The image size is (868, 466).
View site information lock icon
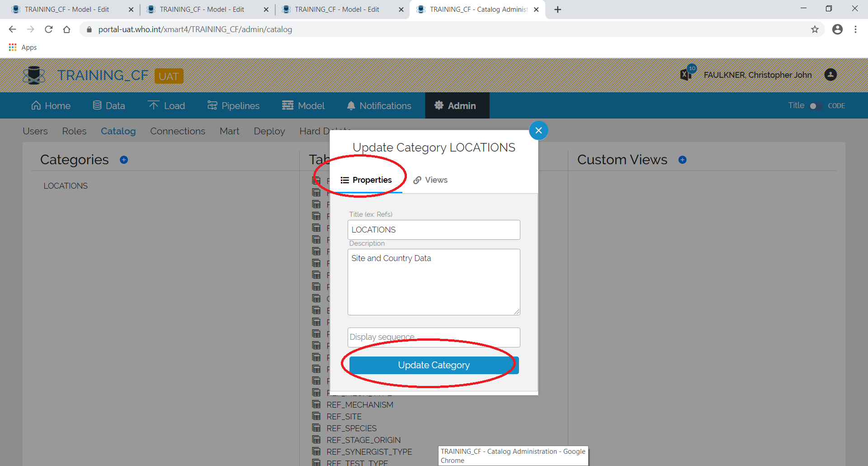pos(89,29)
